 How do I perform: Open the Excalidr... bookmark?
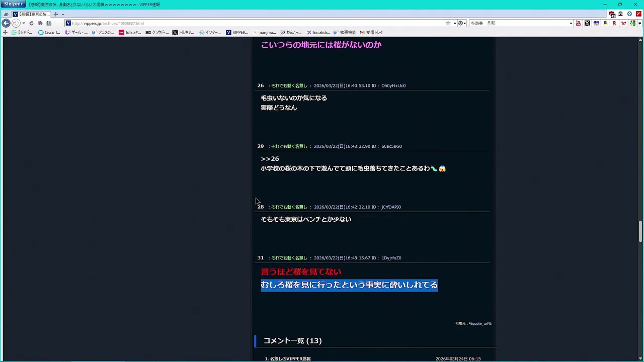pos(318,32)
